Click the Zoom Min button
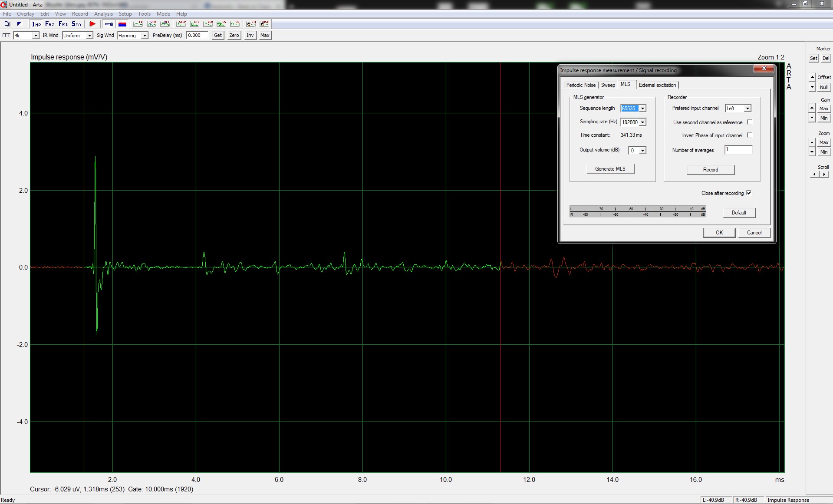Screen dimensions: 833x504 pyautogui.click(x=824, y=152)
